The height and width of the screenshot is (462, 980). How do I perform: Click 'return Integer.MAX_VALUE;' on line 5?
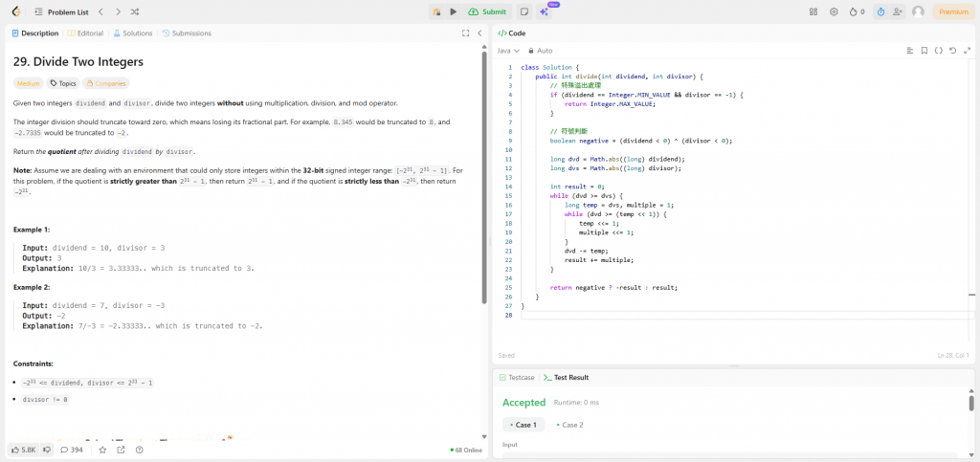tap(610, 104)
